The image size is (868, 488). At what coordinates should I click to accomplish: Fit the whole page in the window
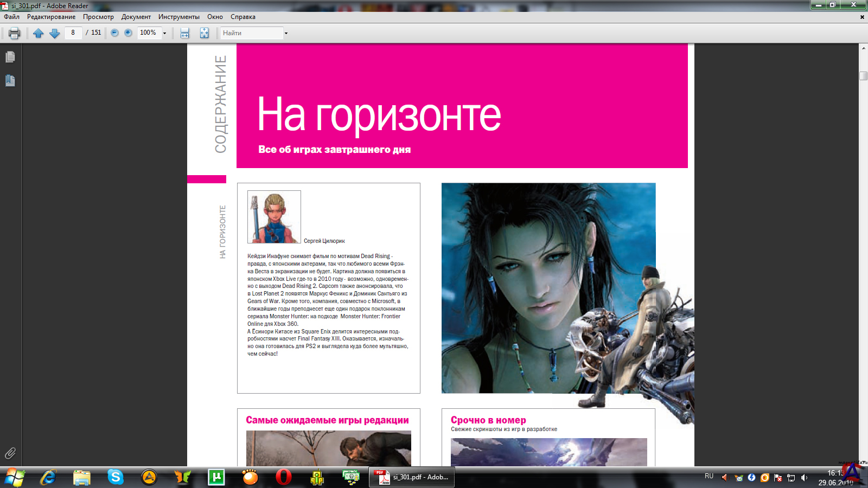point(204,33)
